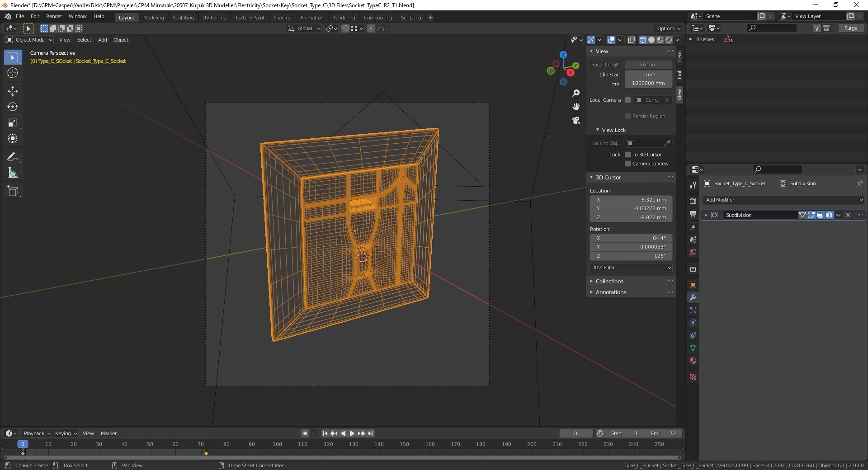Toggle X-Ray in the viewport header

click(x=631, y=40)
